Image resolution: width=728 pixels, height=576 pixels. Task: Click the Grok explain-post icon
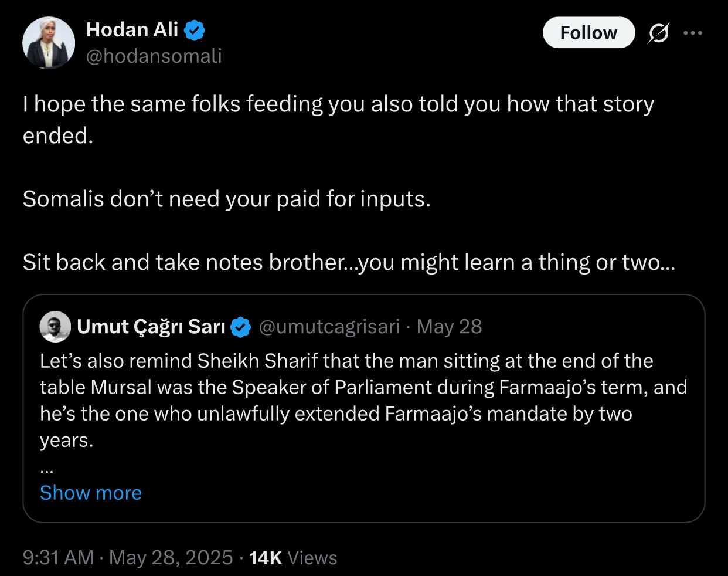(x=658, y=33)
